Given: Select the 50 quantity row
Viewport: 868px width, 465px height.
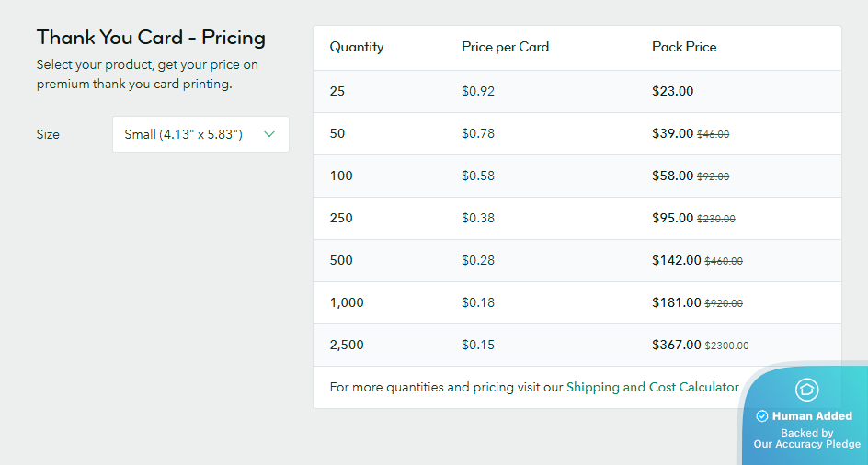Looking at the screenshot, I should click(x=337, y=133).
